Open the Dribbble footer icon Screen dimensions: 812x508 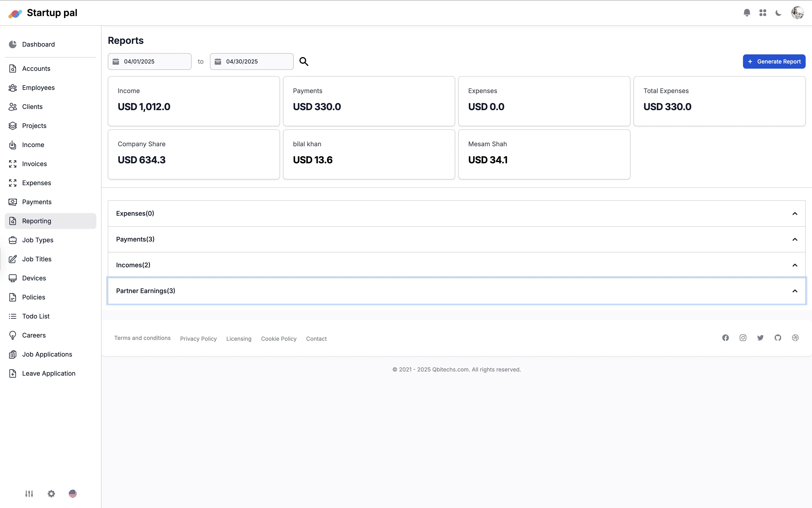(x=795, y=338)
